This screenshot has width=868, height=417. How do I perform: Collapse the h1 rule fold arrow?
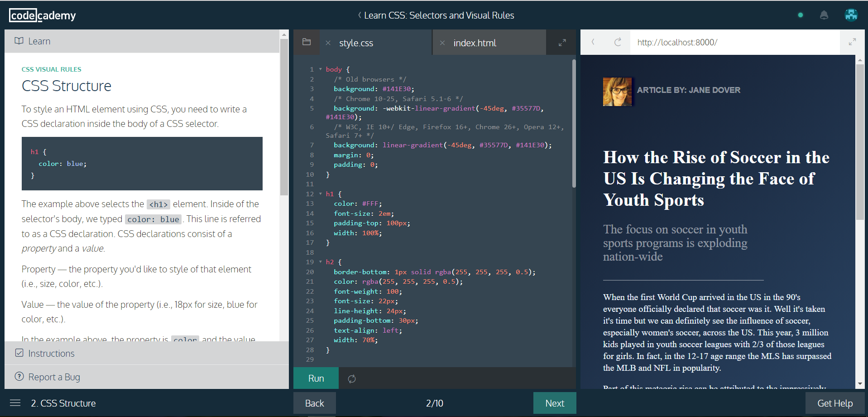pos(320,194)
